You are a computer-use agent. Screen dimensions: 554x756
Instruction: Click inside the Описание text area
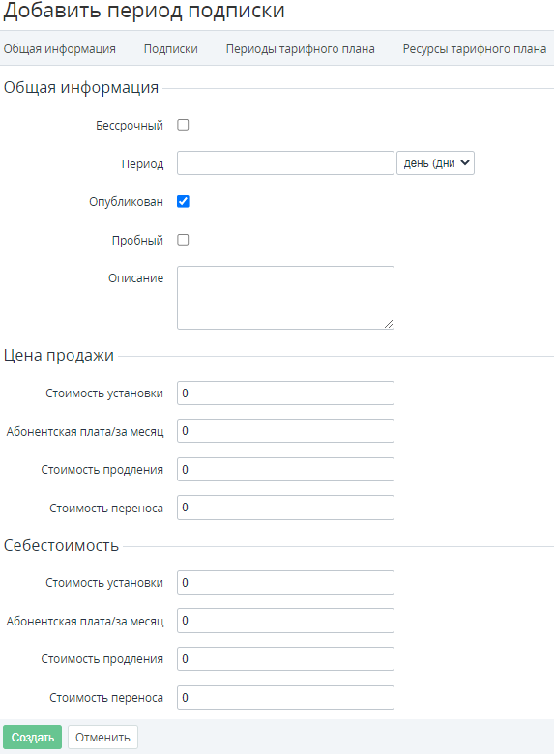(285, 298)
